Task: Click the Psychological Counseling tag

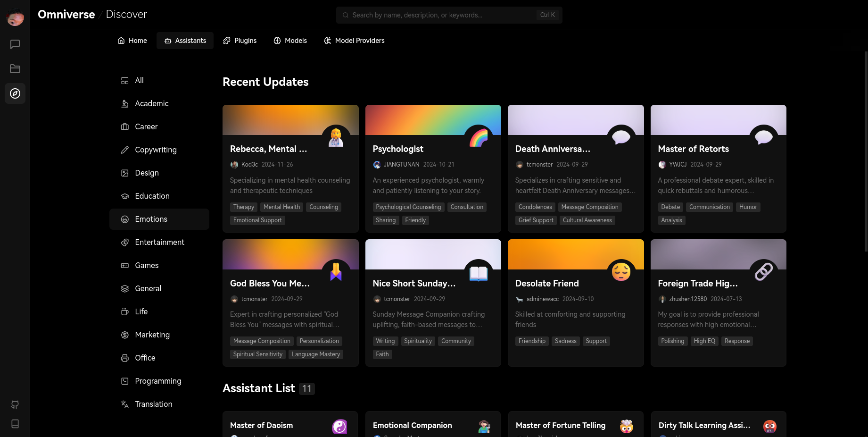Action: click(x=408, y=207)
